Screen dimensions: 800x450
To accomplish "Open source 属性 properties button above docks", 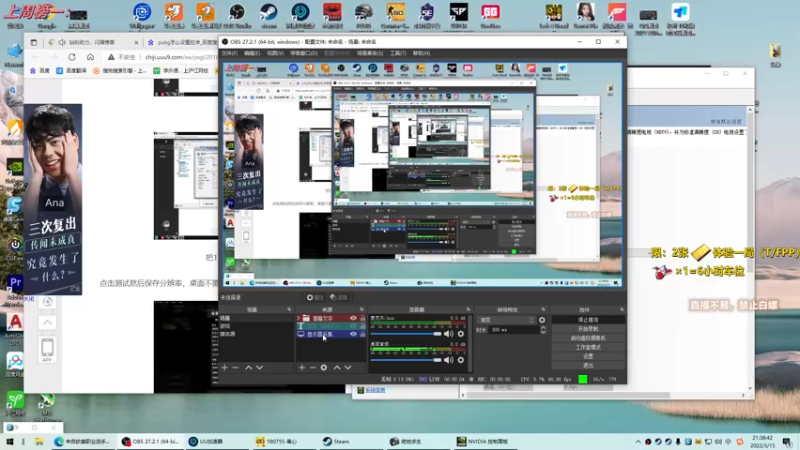I will 315,297.
